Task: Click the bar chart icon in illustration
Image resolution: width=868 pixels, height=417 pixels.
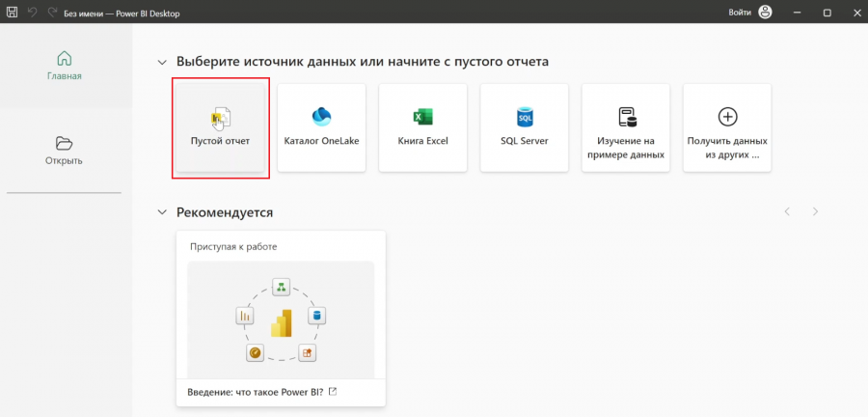Action: pos(245,316)
